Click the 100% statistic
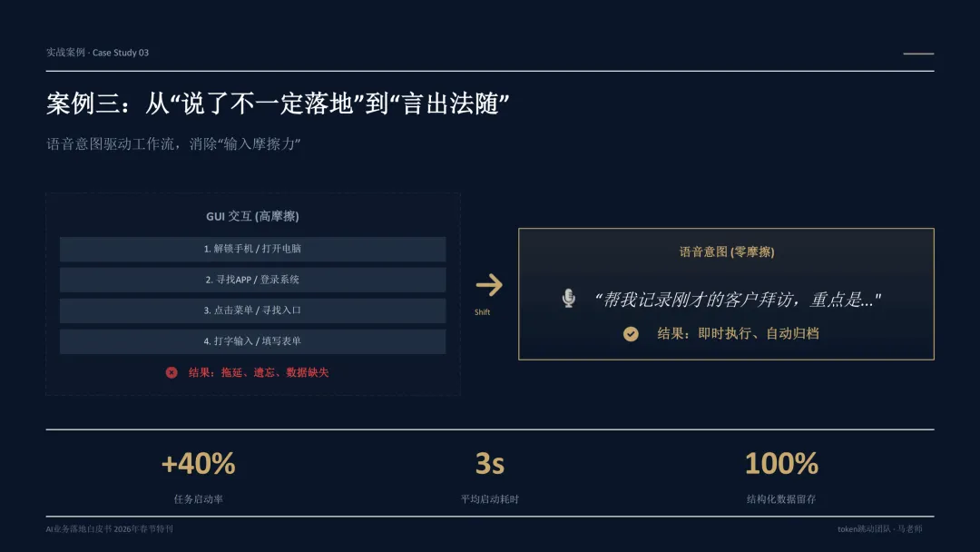Screen dimensions: 980x552 (781, 464)
